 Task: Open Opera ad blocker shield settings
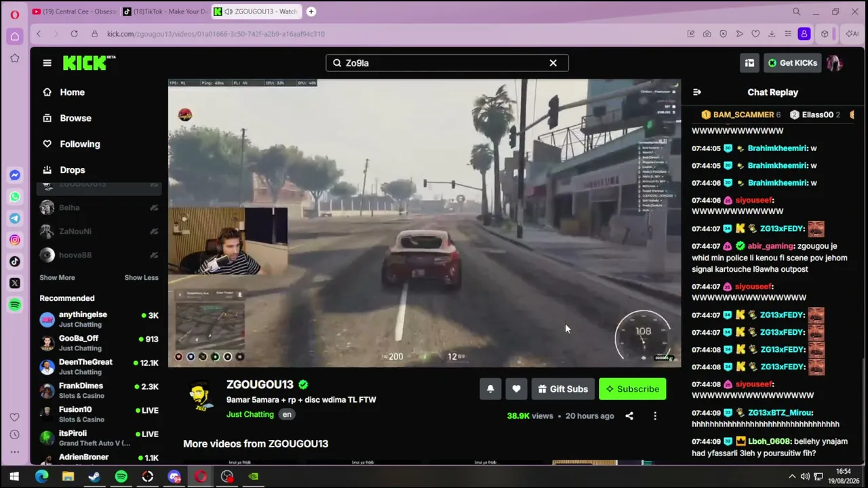click(x=723, y=34)
